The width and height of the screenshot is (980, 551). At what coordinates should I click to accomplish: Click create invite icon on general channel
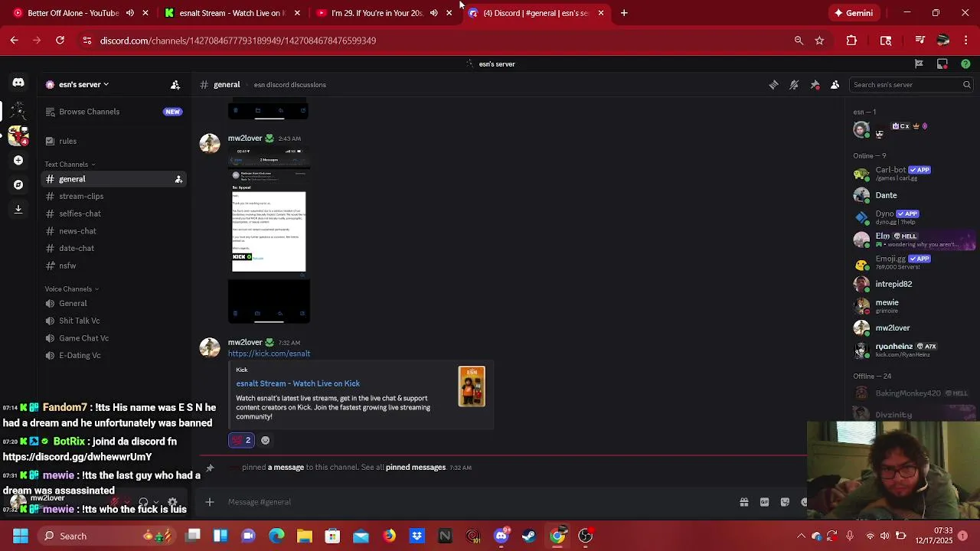[178, 179]
